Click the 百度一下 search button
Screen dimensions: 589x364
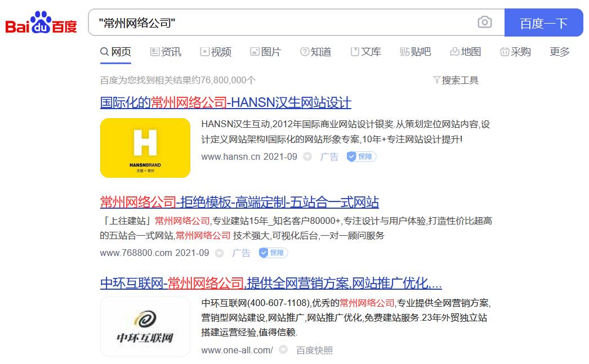543,23
